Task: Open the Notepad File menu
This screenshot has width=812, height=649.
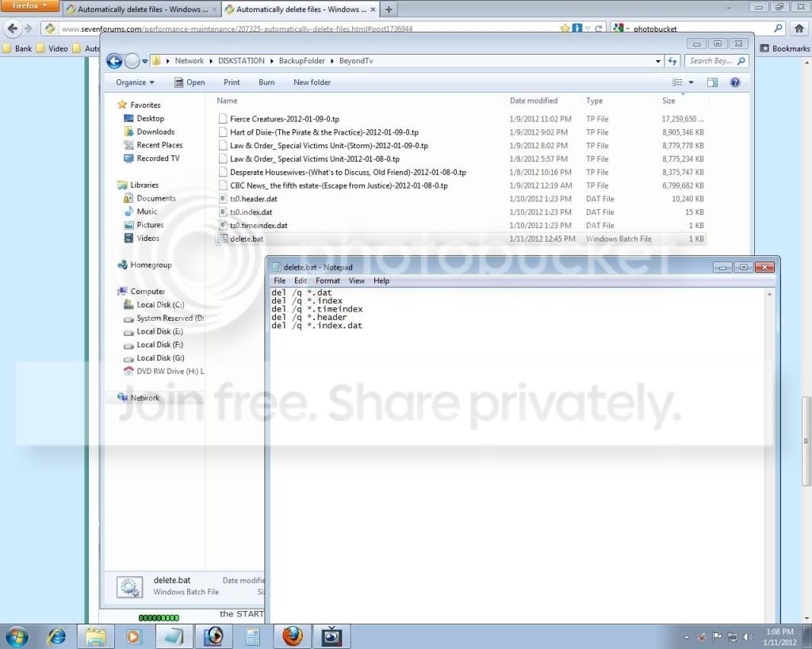Action: tap(280, 281)
